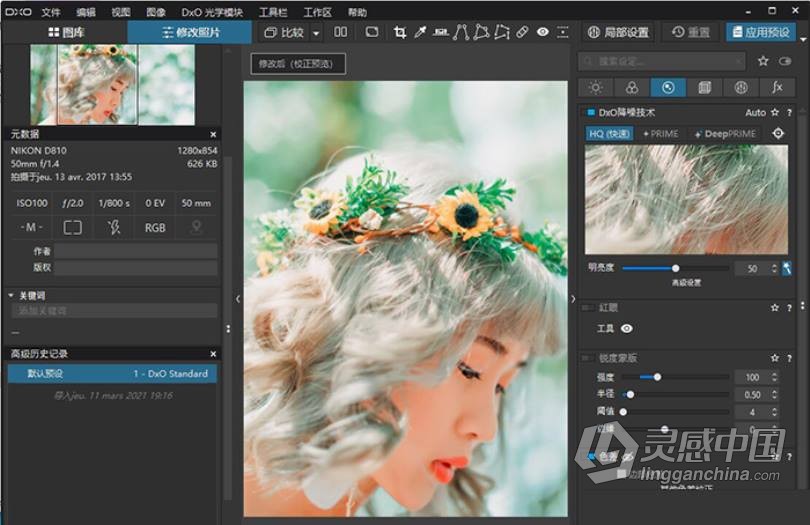The height and width of the screenshot is (525, 810).
Task: Adjust the luminance slider
Action: [675, 268]
